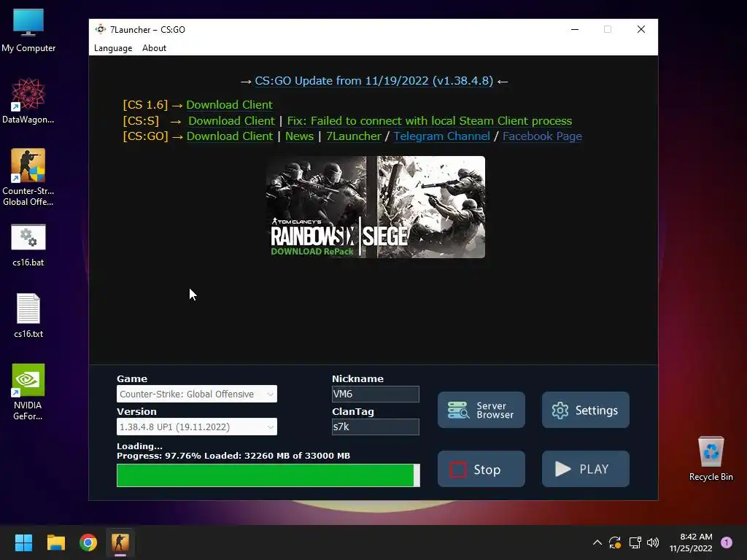The image size is (747, 560).
Task: Click the 7Launcher CS:GO taskbar icon
Action: pos(120,542)
